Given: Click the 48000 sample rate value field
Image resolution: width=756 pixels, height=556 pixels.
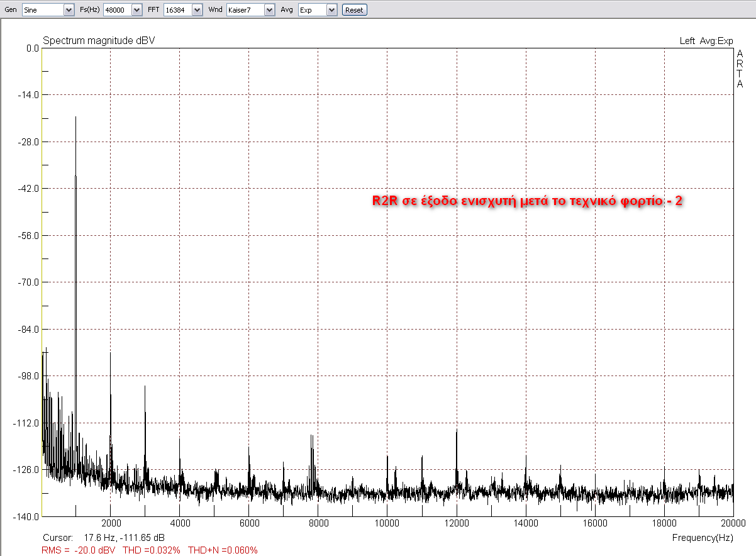Looking at the screenshot, I should tap(117, 9).
